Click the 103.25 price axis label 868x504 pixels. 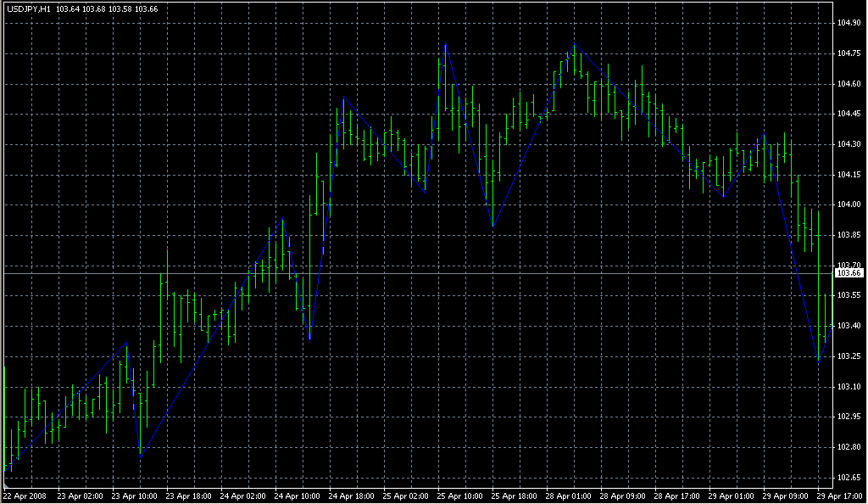[849, 356]
